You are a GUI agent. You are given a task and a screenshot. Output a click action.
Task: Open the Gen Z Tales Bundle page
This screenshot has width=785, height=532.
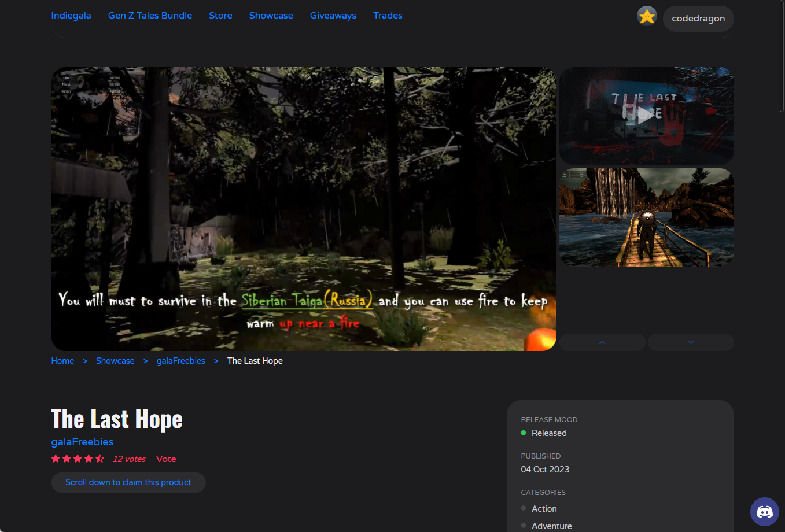click(x=150, y=16)
